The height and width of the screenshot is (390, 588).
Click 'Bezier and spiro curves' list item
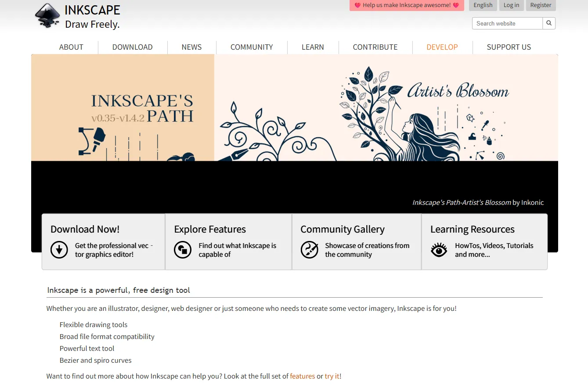(96, 361)
